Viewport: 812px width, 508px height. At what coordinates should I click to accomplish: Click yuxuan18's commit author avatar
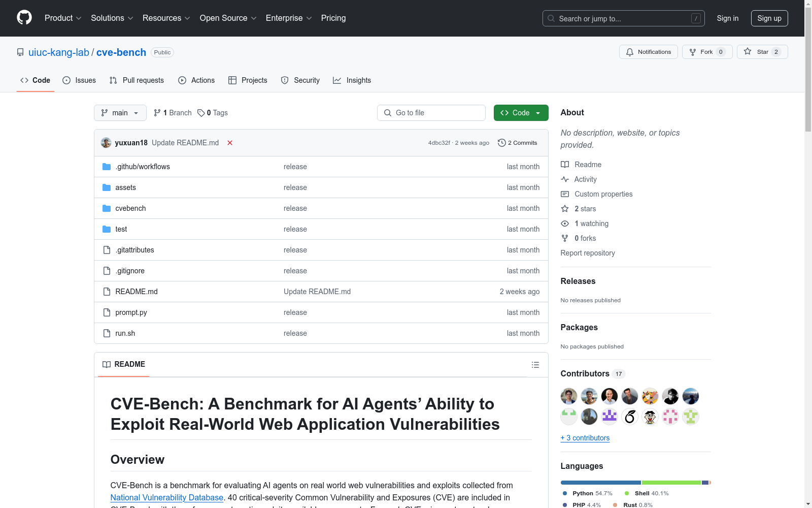coord(106,143)
